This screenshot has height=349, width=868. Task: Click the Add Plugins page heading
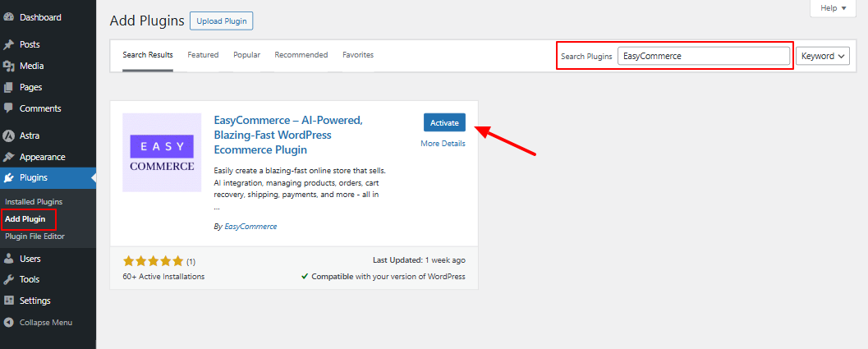click(147, 21)
